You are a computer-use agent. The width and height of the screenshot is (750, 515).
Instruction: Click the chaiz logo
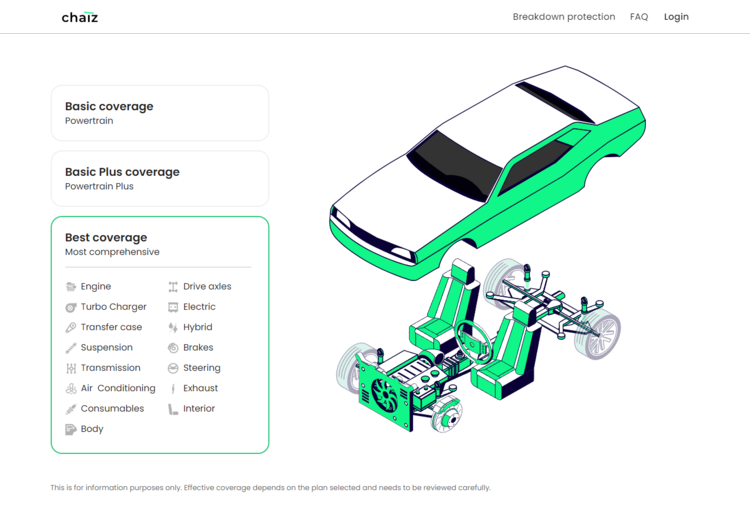(x=80, y=17)
